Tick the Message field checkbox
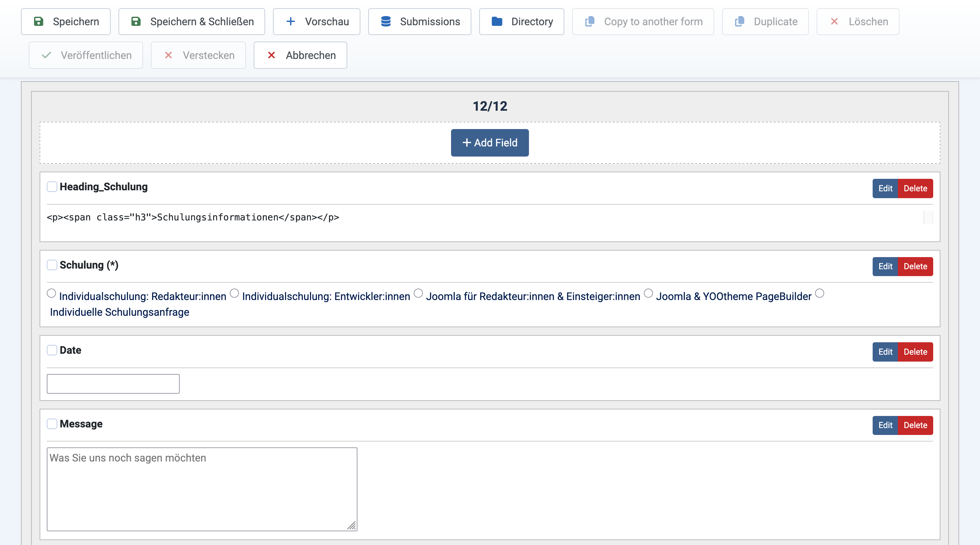Screen dimensions: 980x545 tap(52, 424)
